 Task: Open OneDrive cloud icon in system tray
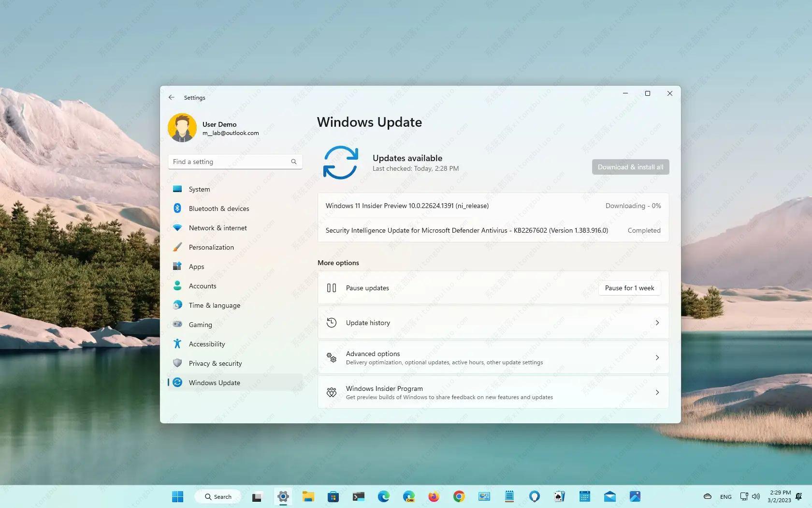click(x=707, y=496)
